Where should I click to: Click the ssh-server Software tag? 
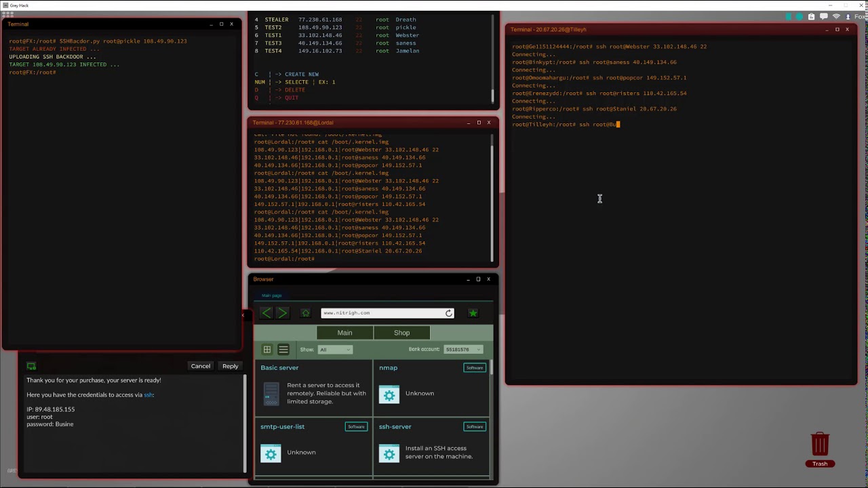[475, 427]
